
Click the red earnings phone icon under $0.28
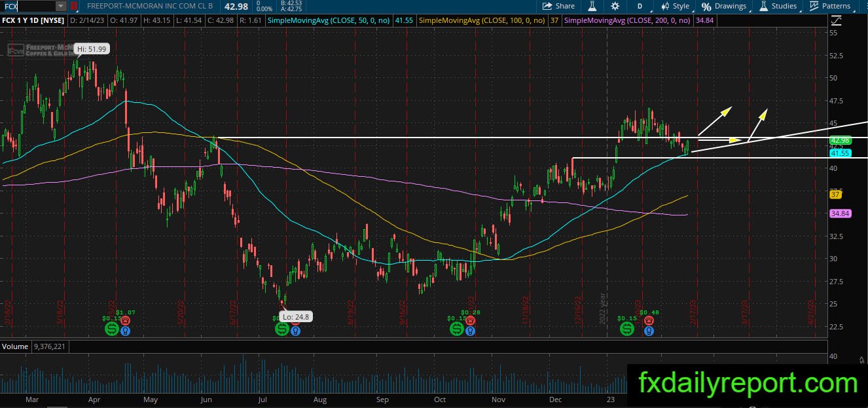[x=469, y=322]
